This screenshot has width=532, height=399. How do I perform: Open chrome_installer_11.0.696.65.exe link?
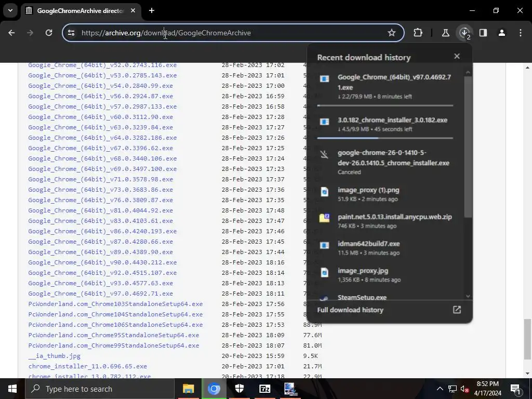(x=87, y=366)
